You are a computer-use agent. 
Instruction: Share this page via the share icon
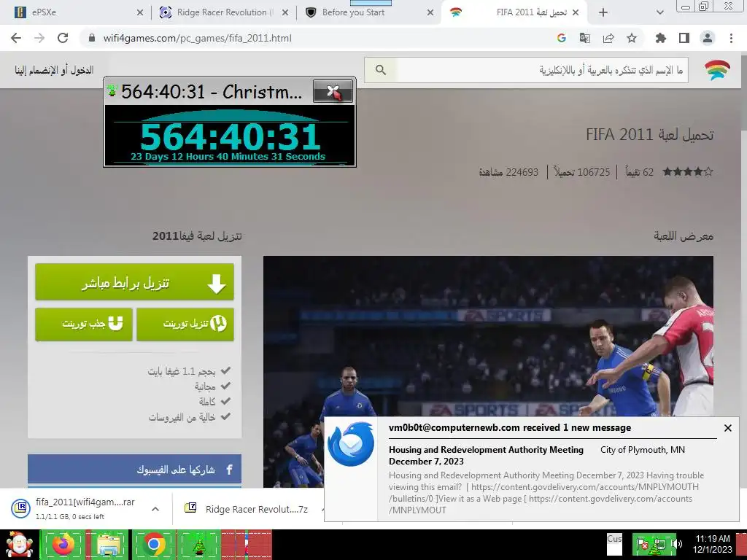[608, 38]
